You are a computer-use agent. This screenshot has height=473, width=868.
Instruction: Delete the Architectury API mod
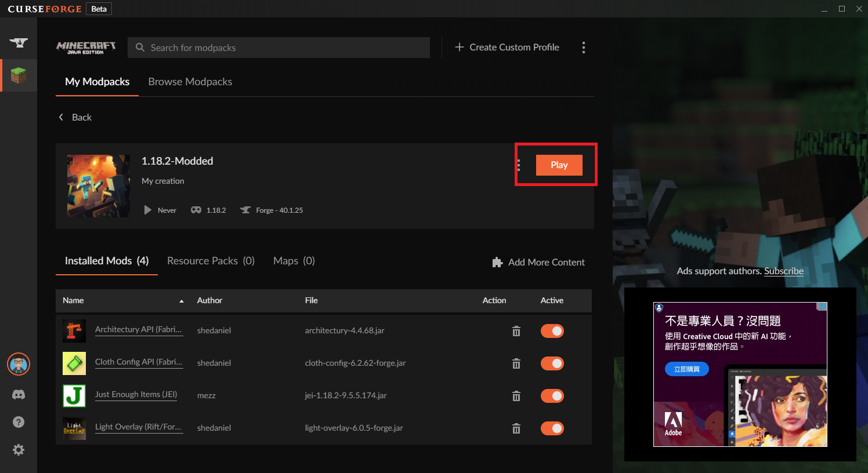coord(516,331)
